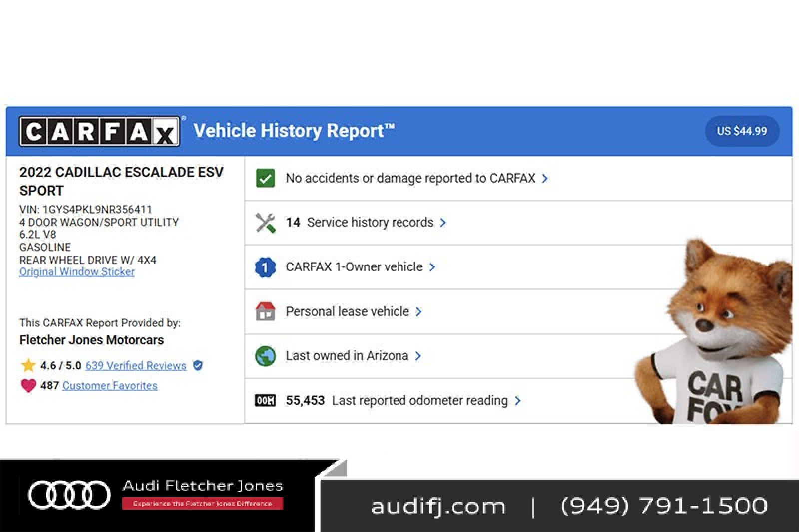Click the odometer reading icon

click(265, 401)
